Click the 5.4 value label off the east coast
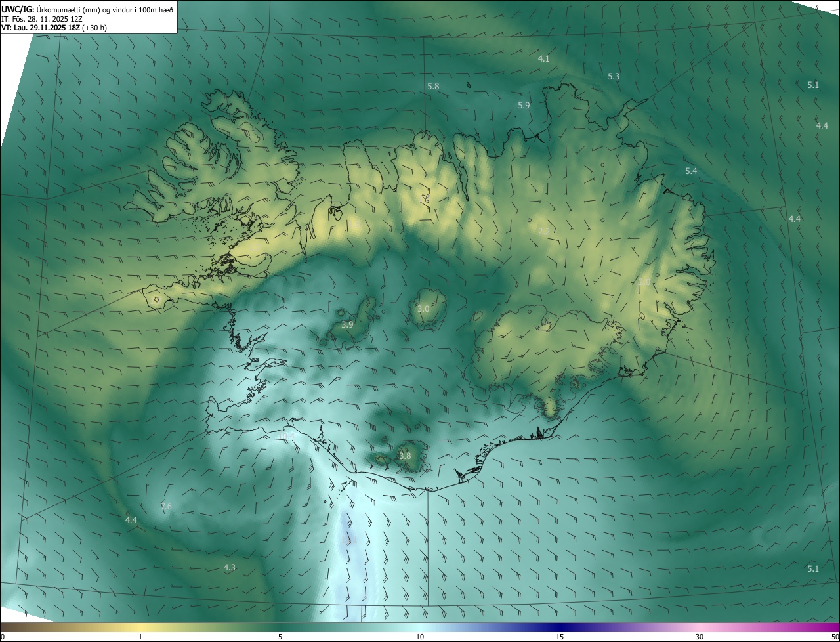The height and width of the screenshot is (642, 840). tap(691, 171)
